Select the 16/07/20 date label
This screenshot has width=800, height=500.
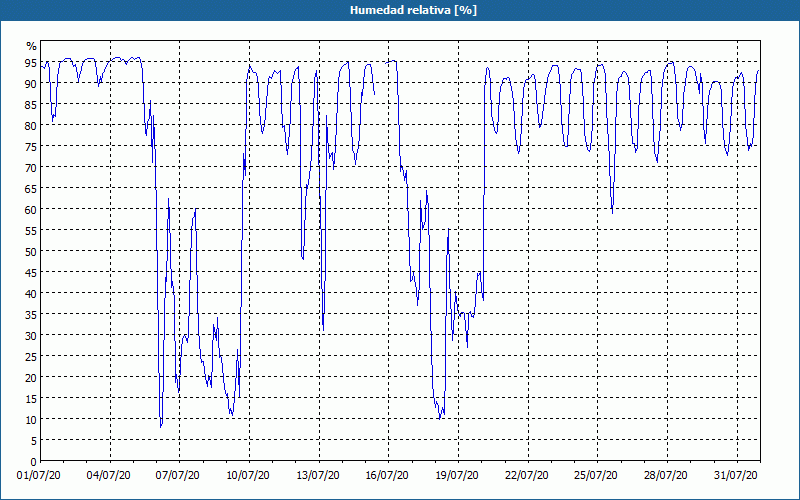(x=387, y=476)
